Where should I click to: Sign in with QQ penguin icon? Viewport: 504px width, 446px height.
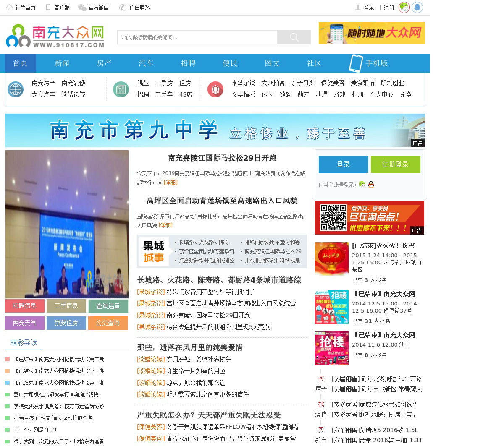371,184
